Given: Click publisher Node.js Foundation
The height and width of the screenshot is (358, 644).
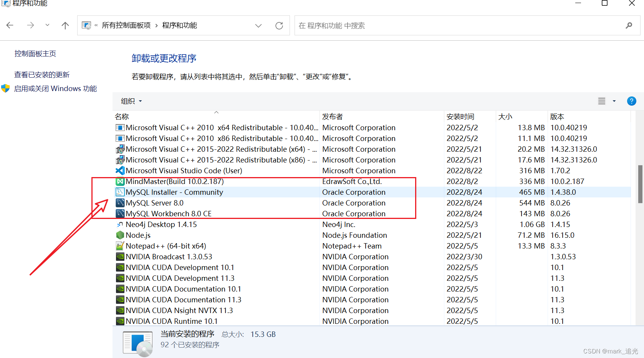Looking at the screenshot, I should [354, 235].
